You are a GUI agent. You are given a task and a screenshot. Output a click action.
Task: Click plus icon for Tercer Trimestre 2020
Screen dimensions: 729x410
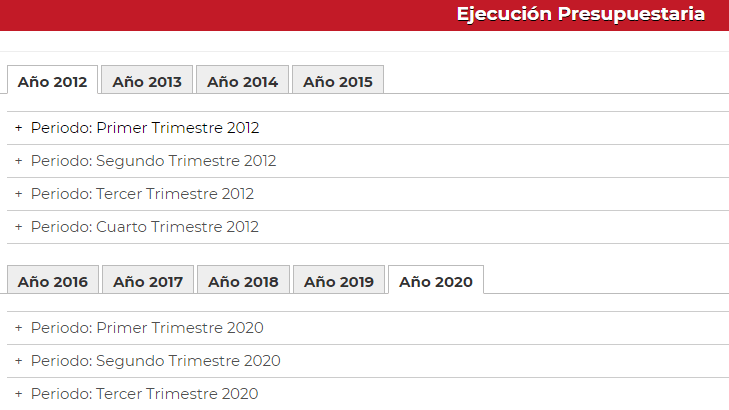point(19,394)
